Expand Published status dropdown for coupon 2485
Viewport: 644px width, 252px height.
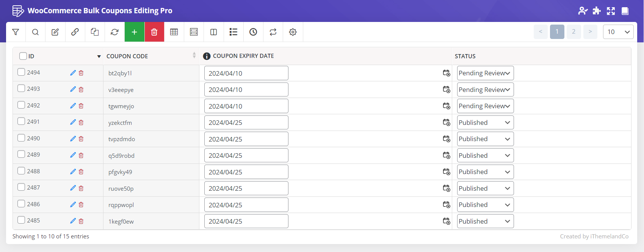(x=485, y=221)
